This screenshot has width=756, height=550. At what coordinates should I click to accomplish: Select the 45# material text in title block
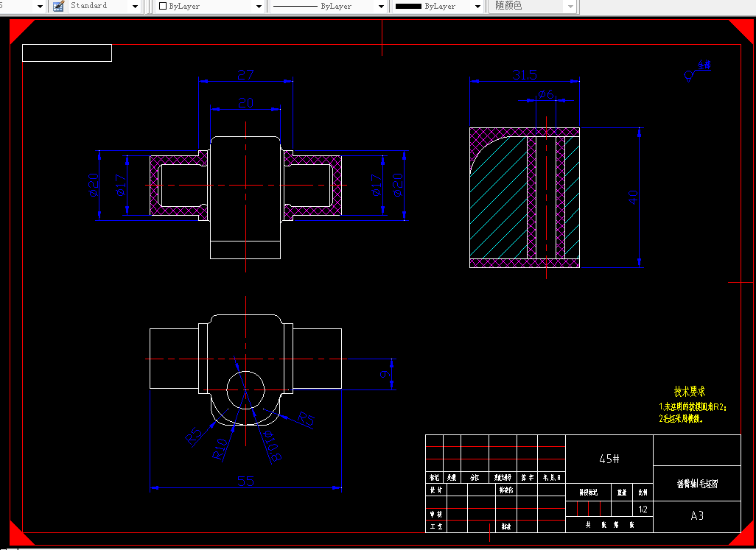tap(609, 459)
